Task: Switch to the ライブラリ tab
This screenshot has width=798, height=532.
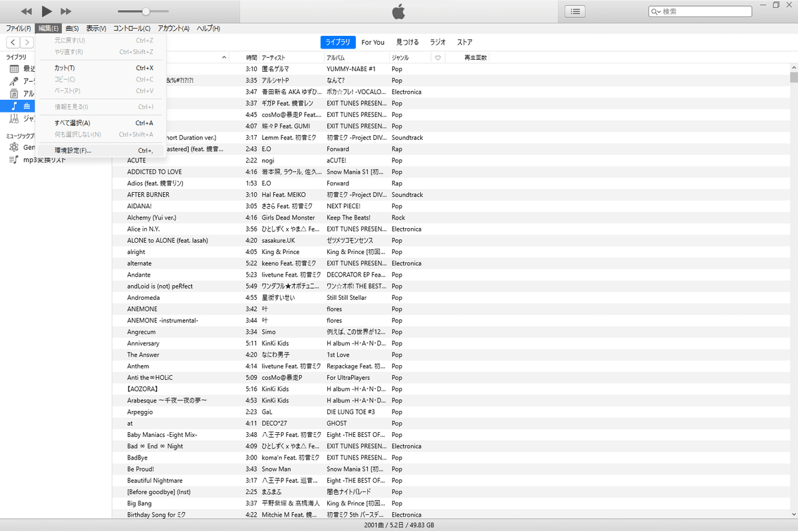Action: pyautogui.click(x=338, y=43)
